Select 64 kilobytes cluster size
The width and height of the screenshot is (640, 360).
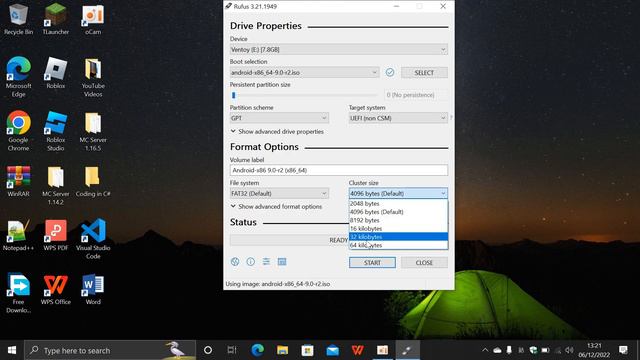(398, 245)
